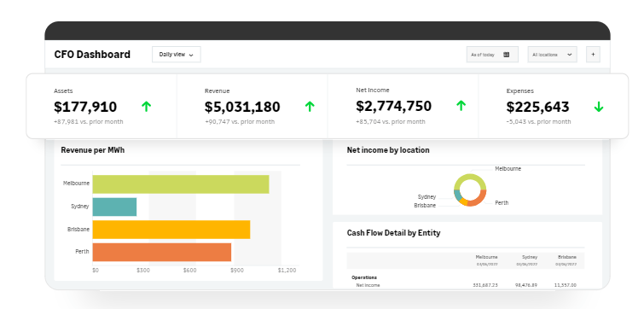
Task: Click the Sydney teal bar in chart
Action: click(x=114, y=207)
